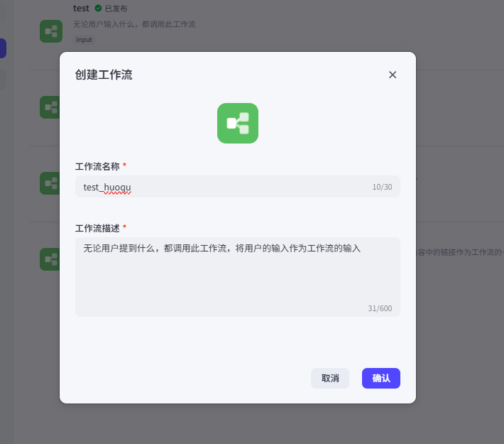Click the green check icon beside 已发布

coord(98,9)
